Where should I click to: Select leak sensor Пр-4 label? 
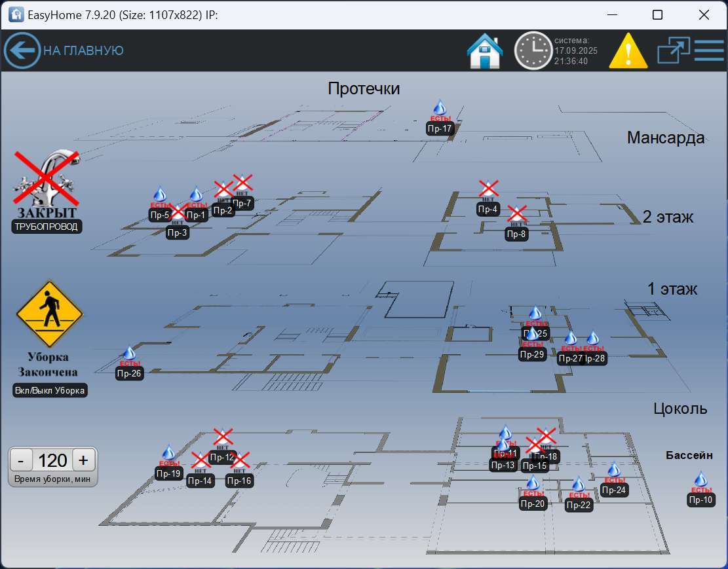pyautogui.click(x=488, y=210)
